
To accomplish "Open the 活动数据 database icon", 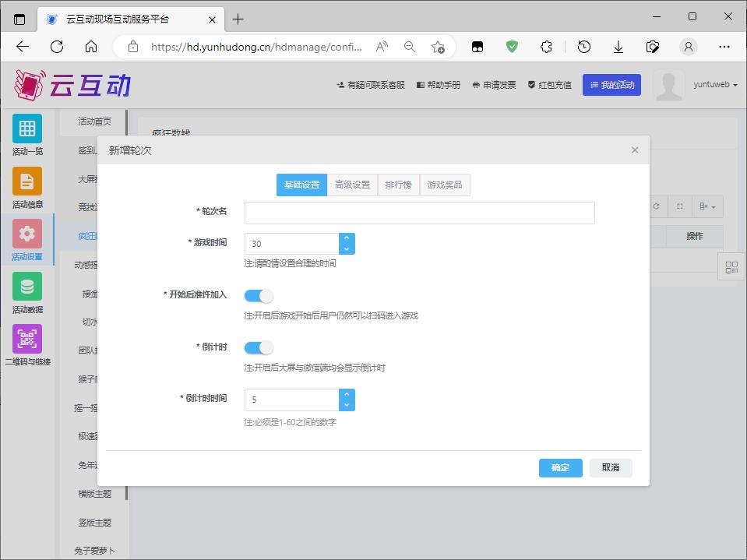I will 27,286.
